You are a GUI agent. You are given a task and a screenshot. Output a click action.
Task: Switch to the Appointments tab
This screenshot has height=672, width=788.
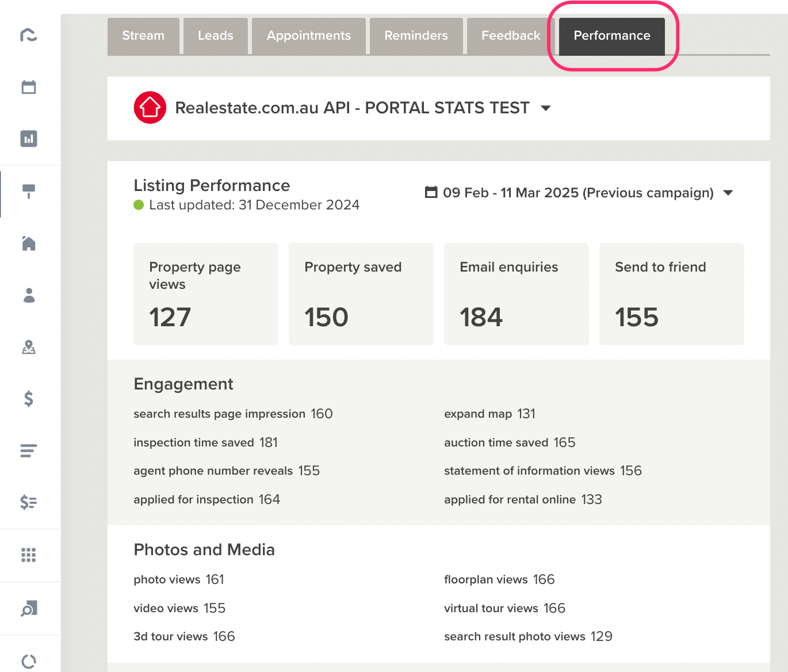pos(309,36)
